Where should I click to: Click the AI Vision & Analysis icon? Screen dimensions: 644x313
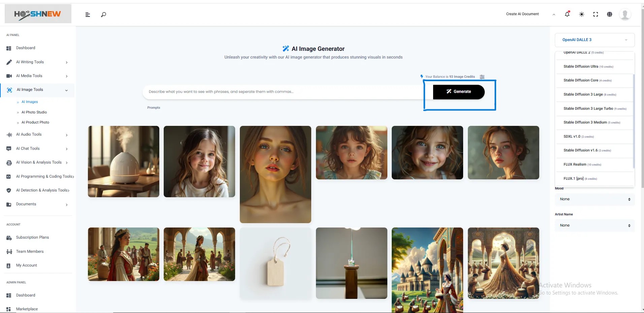coord(9,163)
